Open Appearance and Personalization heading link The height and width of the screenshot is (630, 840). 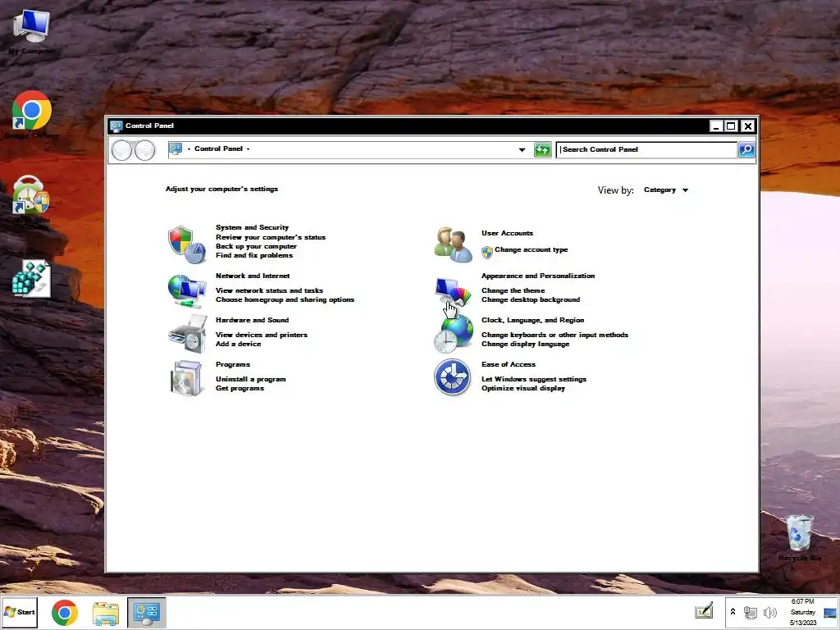tap(538, 276)
